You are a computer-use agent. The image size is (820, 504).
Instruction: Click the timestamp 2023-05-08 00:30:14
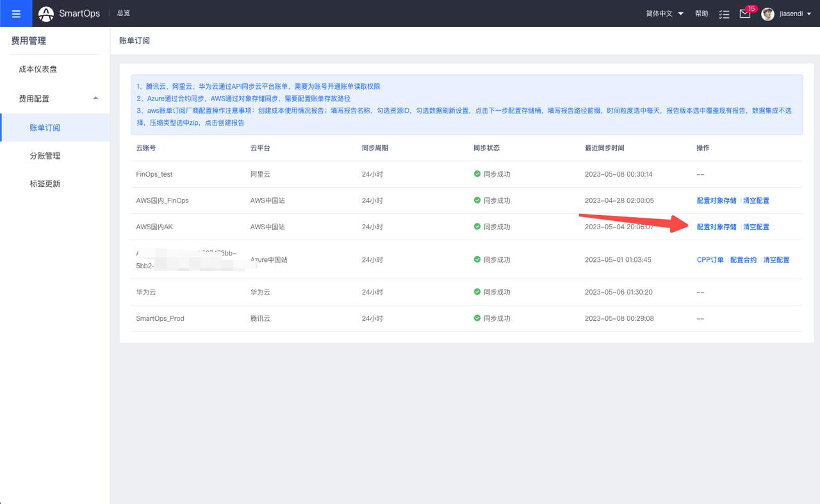(x=619, y=174)
